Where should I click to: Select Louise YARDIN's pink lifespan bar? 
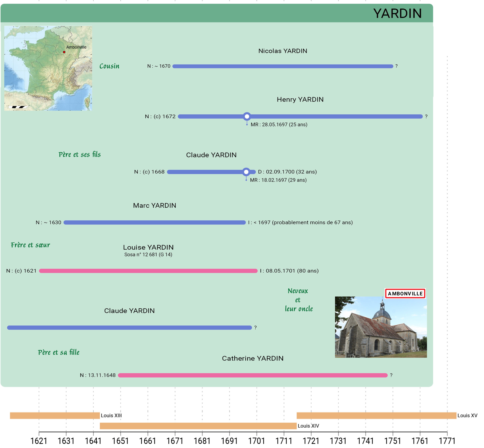[148, 271]
